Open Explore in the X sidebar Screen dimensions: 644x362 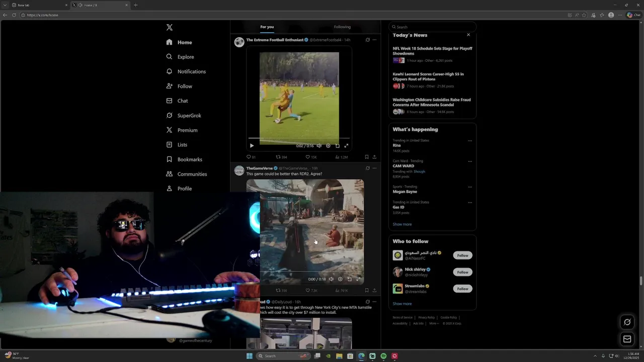coord(180,57)
